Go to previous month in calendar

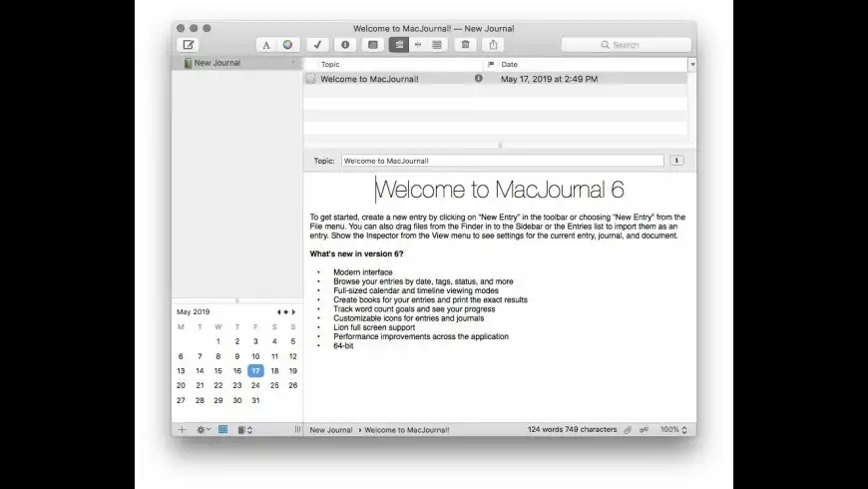pyautogui.click(x=278, y=311)
